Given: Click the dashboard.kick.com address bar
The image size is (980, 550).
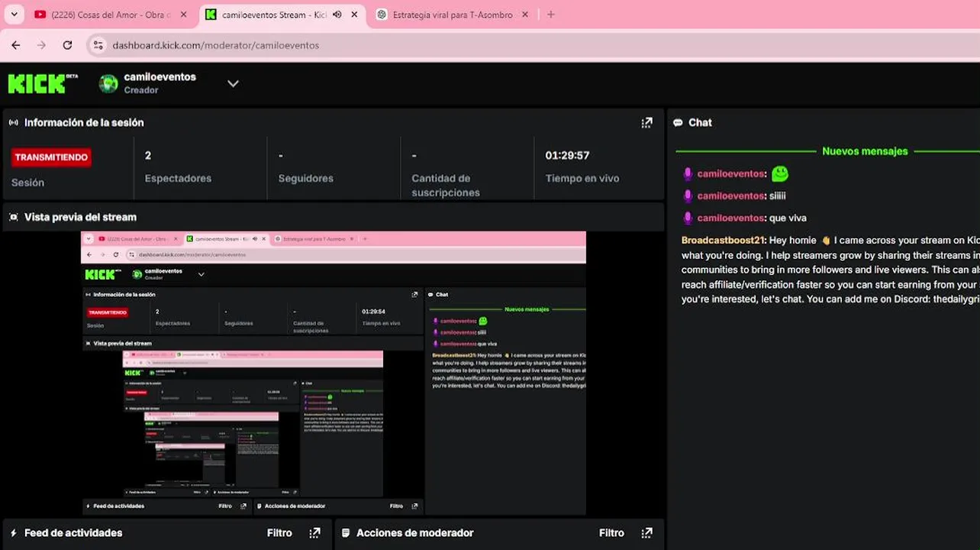Looking at the screenshot, I should (534, 45).
